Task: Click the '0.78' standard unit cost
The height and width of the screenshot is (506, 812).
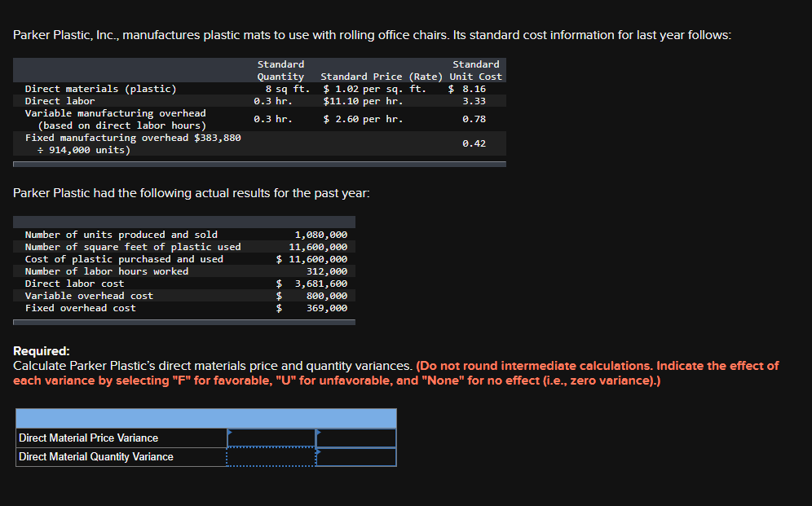Action: 474,119
